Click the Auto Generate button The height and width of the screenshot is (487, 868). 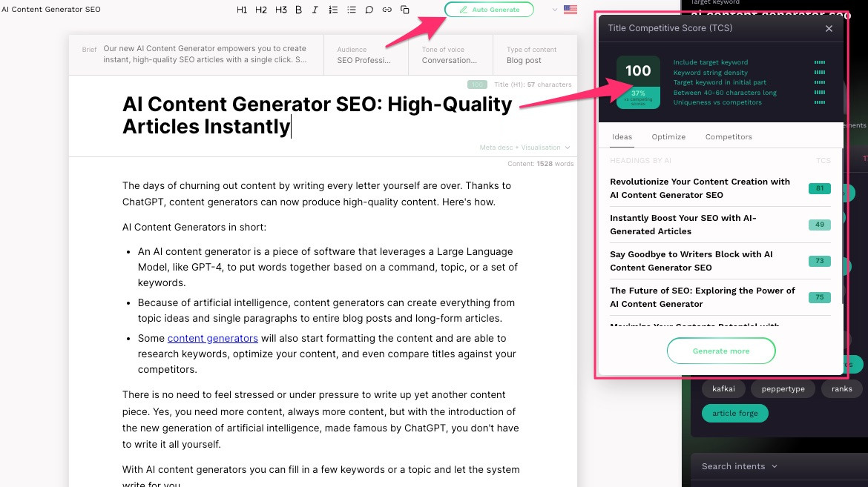click(490, 10)
